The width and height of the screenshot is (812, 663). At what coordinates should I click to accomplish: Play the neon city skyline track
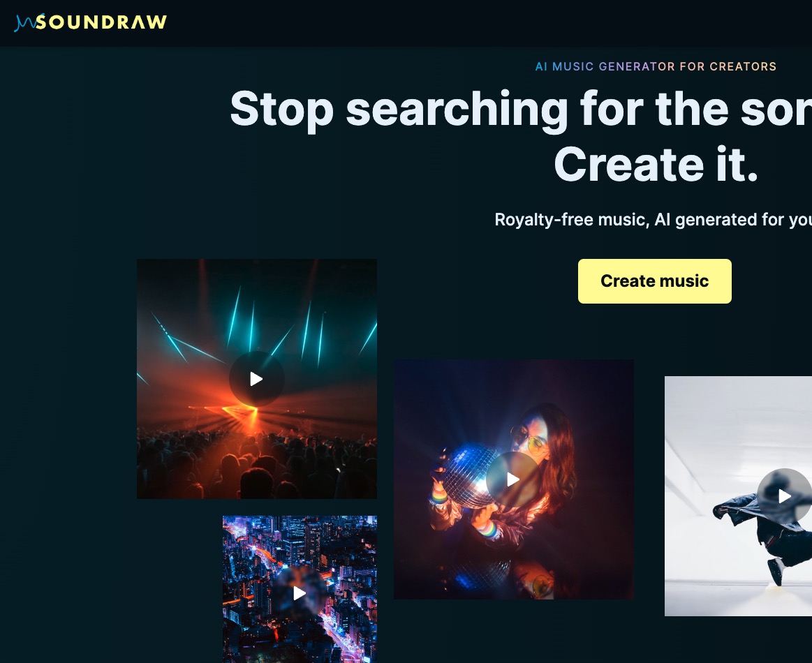300,593
